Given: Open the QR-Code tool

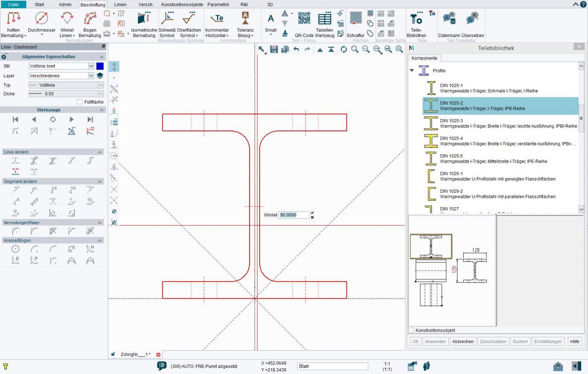Looking at the screenshot, I should click(304, 19).
